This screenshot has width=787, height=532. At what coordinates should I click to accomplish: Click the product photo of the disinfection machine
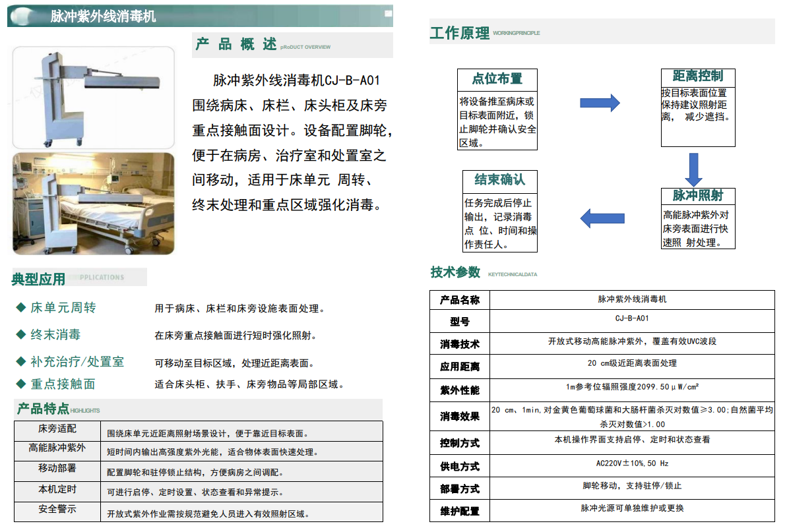pyautogui.click(x=94, y=98)
